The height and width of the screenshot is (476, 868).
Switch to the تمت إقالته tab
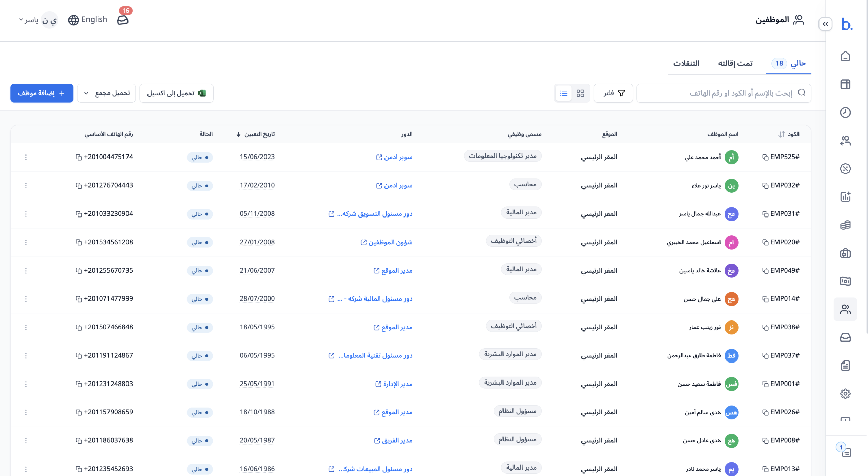tap(735, 63)
